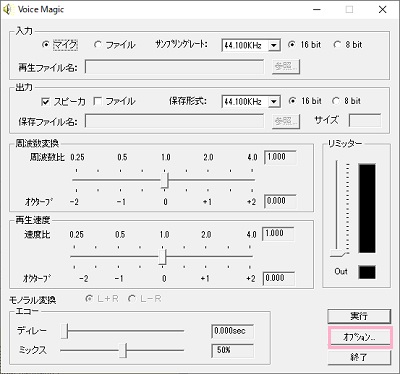The image size is (400, 374).
Task: Enable the ファイル output checkbox
Action: click(x=98, y=101)
